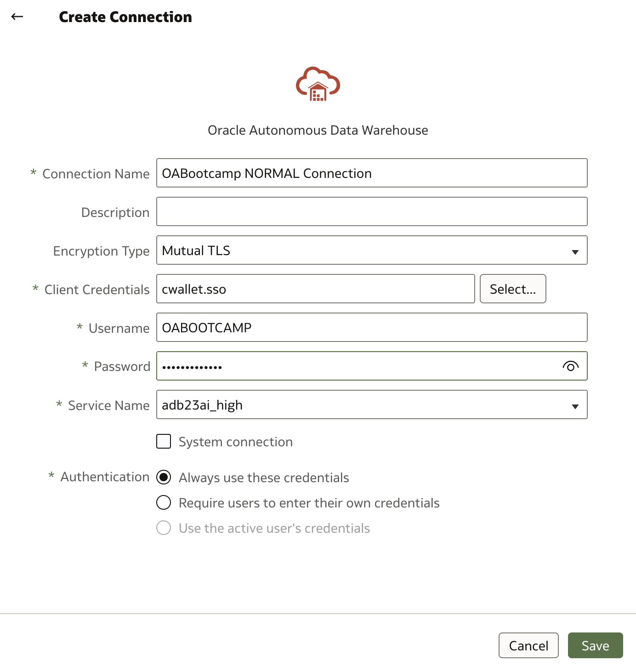The height and width of the screenshot is (672, 636).
Task: Click the Create Connection heading
Action: pos(125,17)
